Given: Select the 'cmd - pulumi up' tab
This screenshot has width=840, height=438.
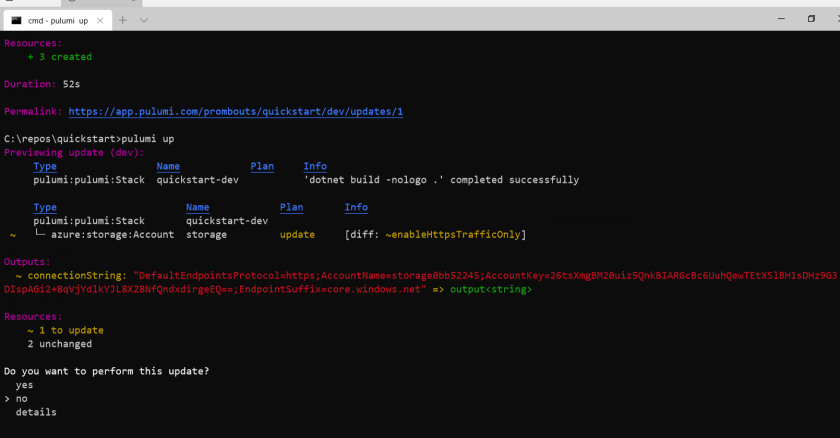Looking at the screenshot, I should 57,20.
